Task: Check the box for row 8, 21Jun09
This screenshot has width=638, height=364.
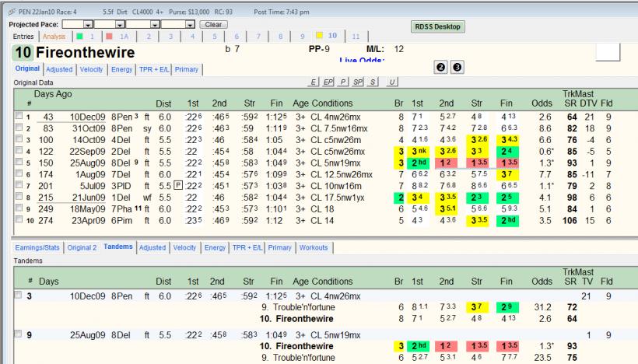Action: (x=19, y=197)
